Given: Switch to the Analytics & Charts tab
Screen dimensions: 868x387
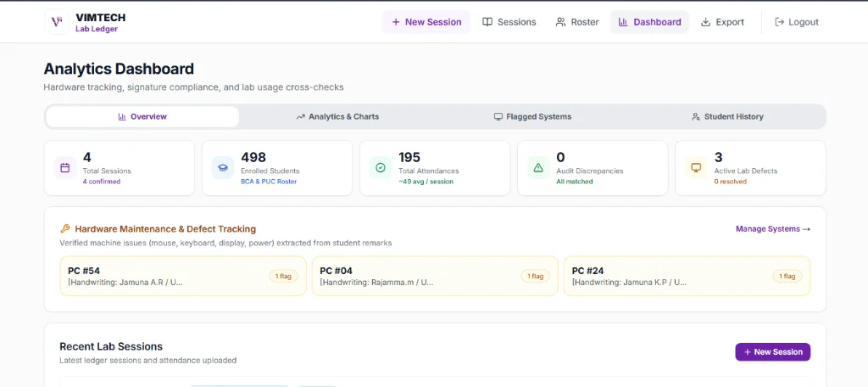Looking at the screenshot, I should (x=337, y=116).
